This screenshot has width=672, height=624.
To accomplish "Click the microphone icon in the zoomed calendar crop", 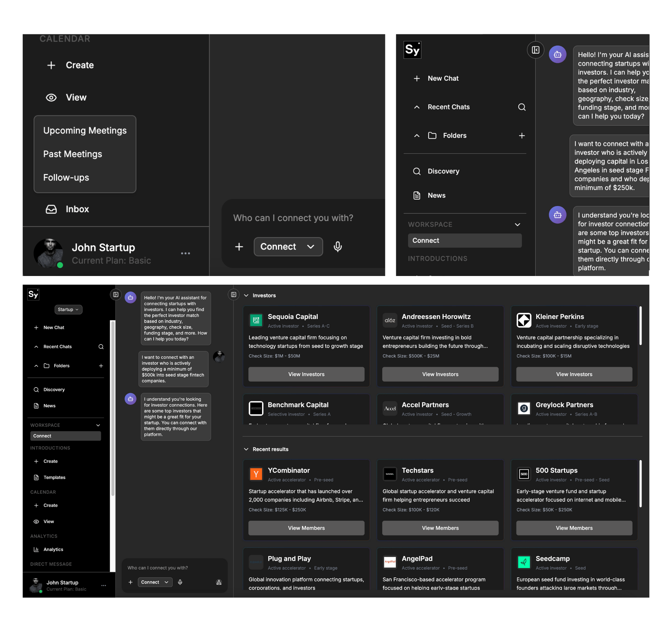I will click(x=338, y=247).
